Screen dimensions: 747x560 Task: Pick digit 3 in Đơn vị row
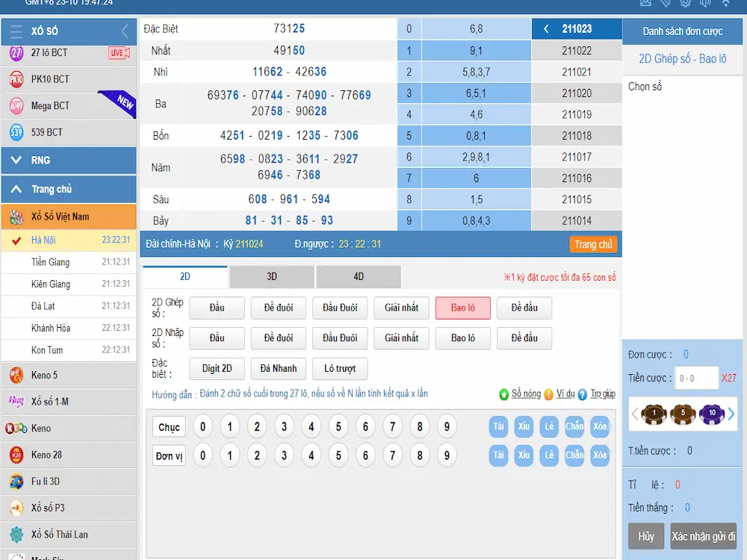284,455
